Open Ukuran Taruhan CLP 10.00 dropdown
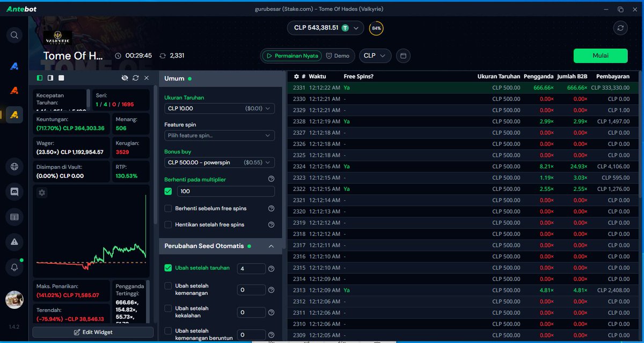644x343 pixels. [x=219, y=109]
